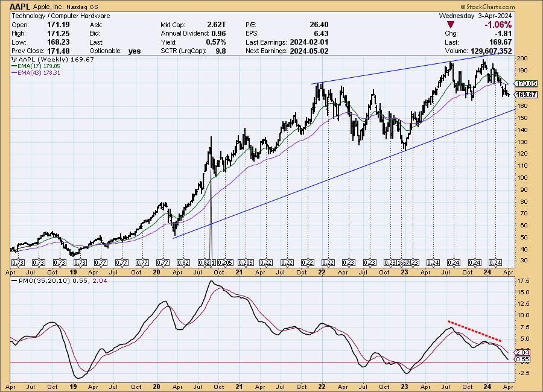Click the Chg value -1.81
This screenshot has width=543, height=392.
(504, 34)
